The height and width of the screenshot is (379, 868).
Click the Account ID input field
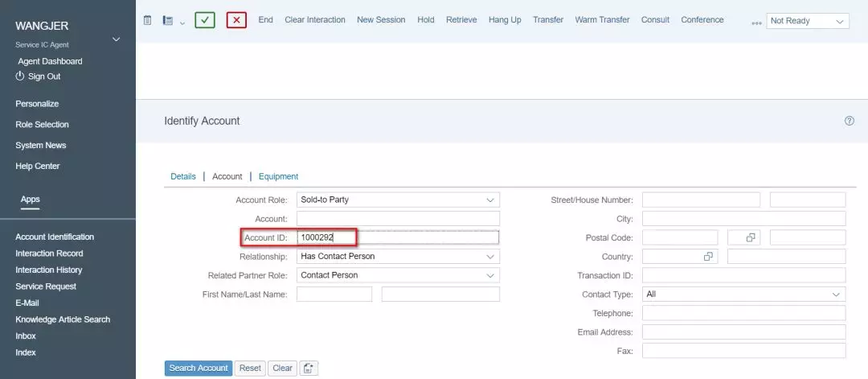[x=398, y=237]
